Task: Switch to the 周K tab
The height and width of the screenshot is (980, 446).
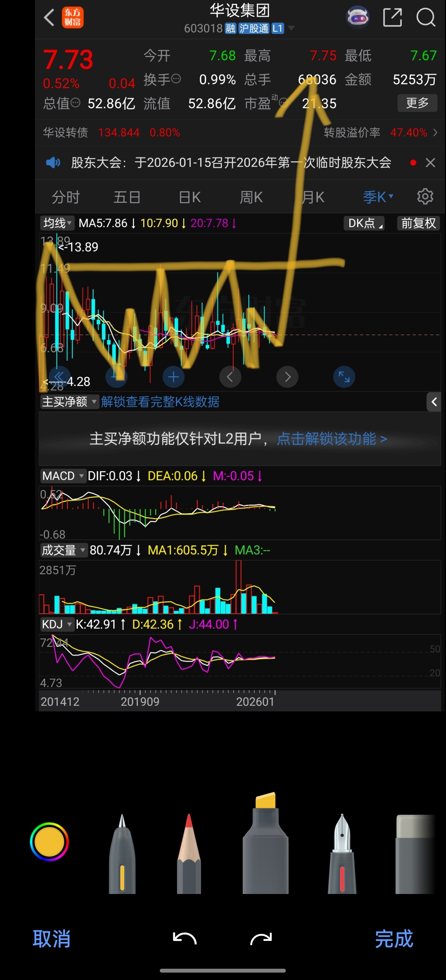Action: pos(251,197)
